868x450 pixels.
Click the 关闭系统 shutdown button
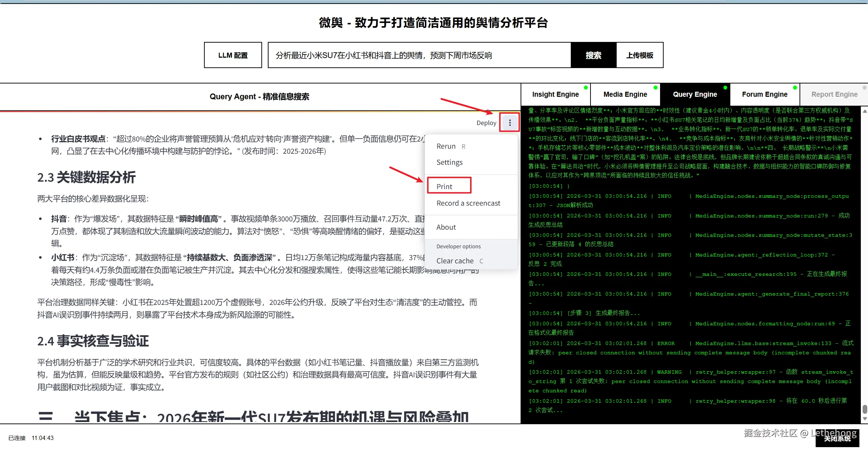coord(837,439)
